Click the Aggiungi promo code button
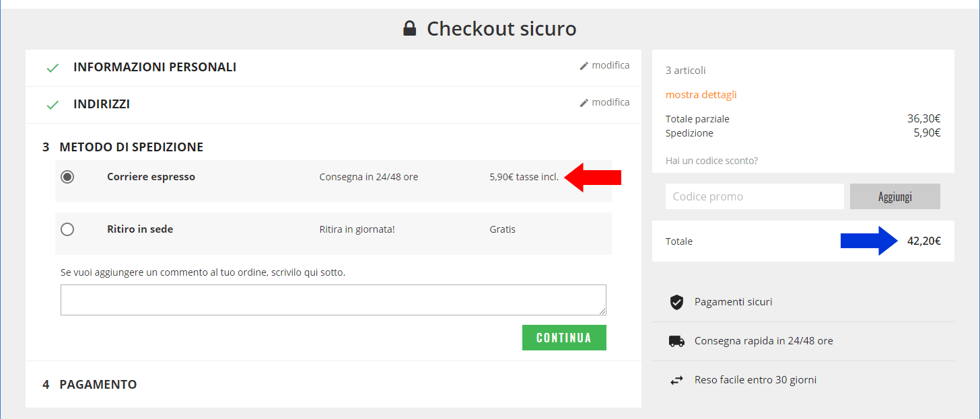The image size is (980, 419). pyautogui.click(x=895, y=196)
